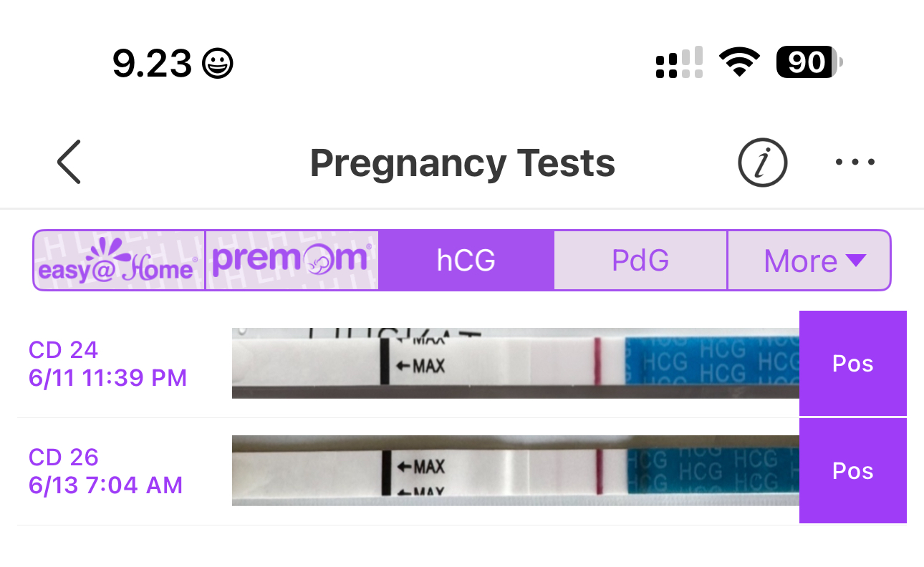Select the Premom brand tab
This screenshot has height=567, width=924.
coord(292,261)
